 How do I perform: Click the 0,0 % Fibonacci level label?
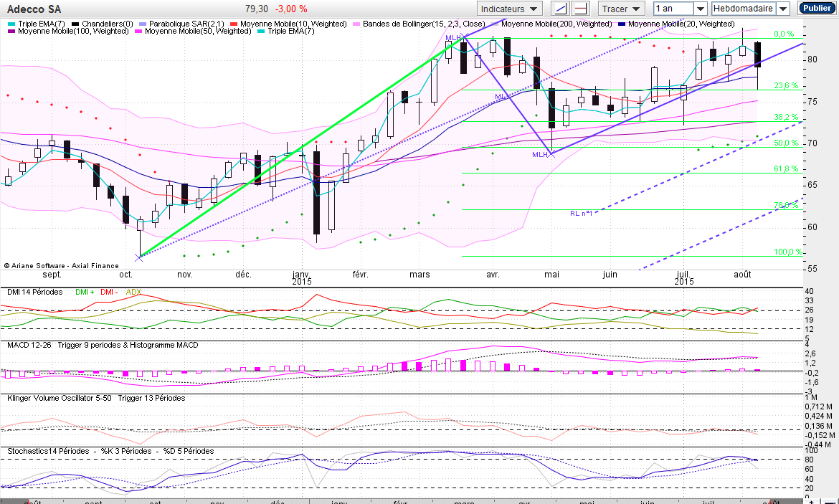coord(784,34)
